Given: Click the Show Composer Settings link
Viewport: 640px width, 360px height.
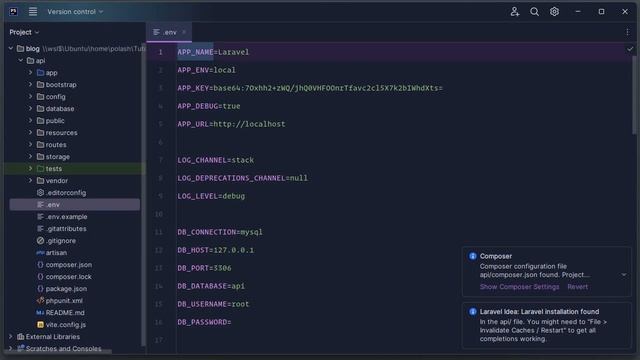Looking at the screenshot, I should coord(519,287).
